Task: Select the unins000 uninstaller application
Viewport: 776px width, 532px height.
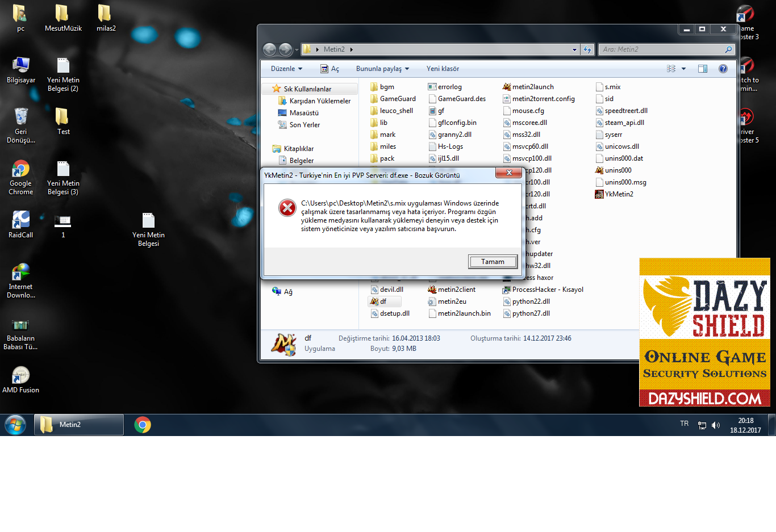Action: (x=613, y=170)
